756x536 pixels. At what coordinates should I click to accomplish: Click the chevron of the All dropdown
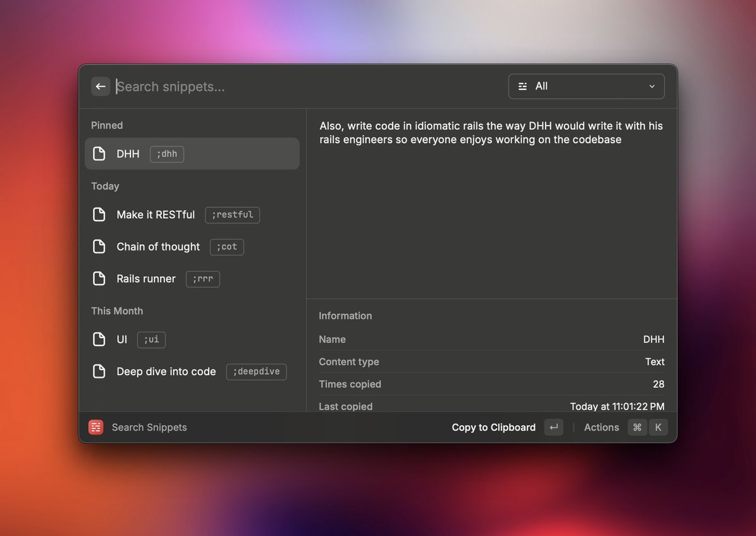point(652,86)
